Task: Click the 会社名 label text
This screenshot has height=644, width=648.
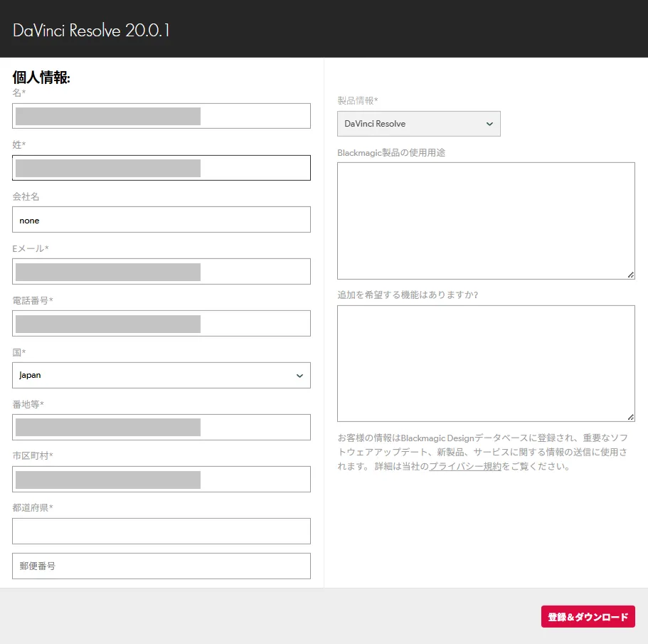Action: [26, 196]
